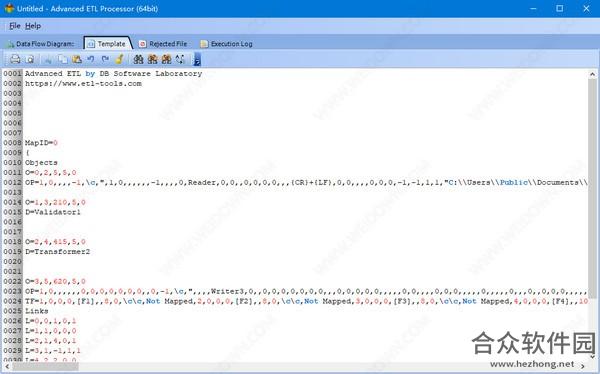Click the Copy toolbar icon
The height and width of the screenshot is (374, 600).
click(x=62, y=59)
